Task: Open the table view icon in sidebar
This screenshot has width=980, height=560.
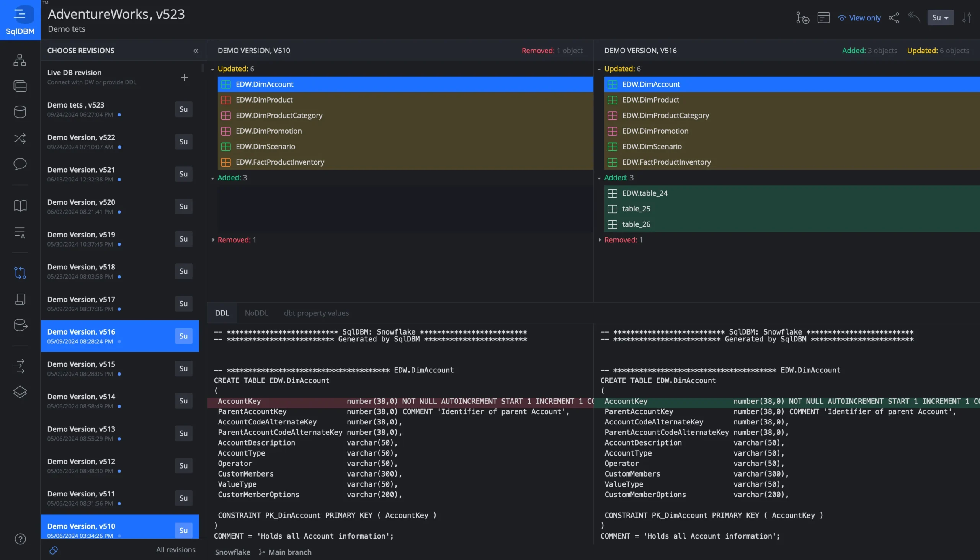Action: tap(20, 86)
